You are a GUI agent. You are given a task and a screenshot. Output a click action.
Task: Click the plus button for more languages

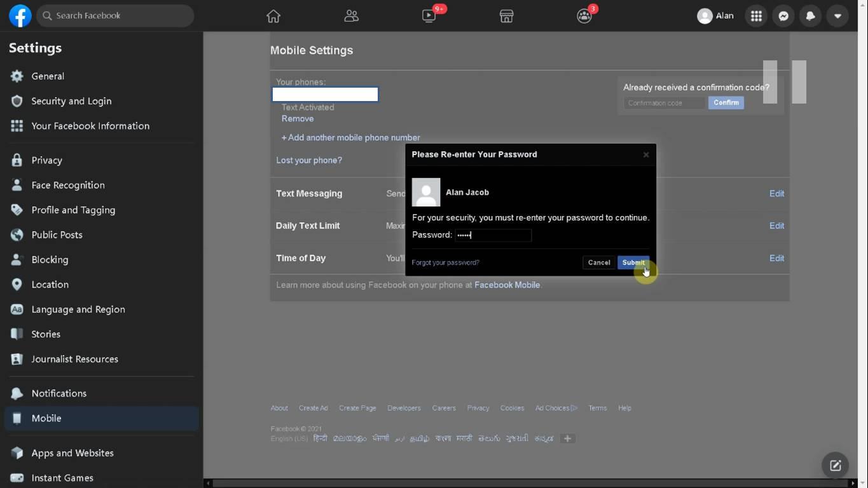568,438
